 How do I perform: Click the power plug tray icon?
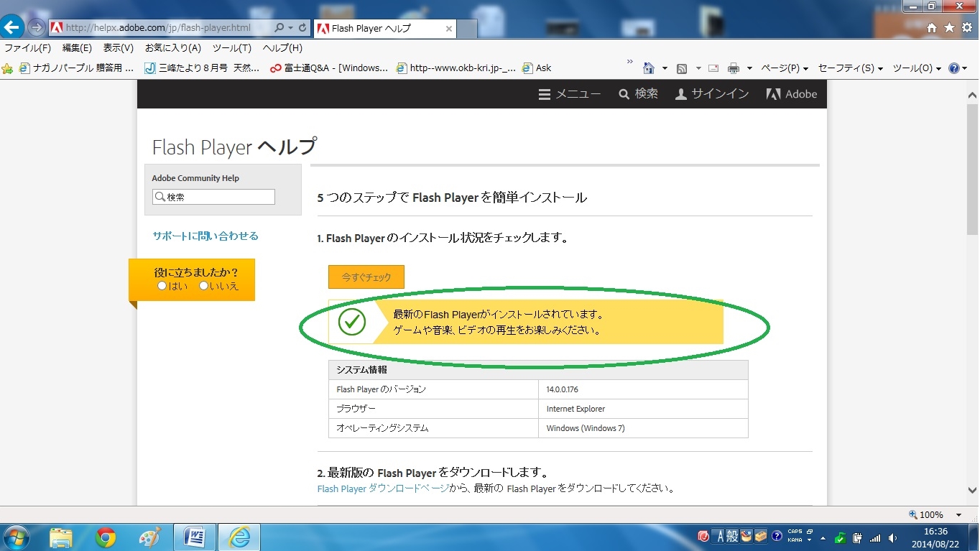[857, 537]
